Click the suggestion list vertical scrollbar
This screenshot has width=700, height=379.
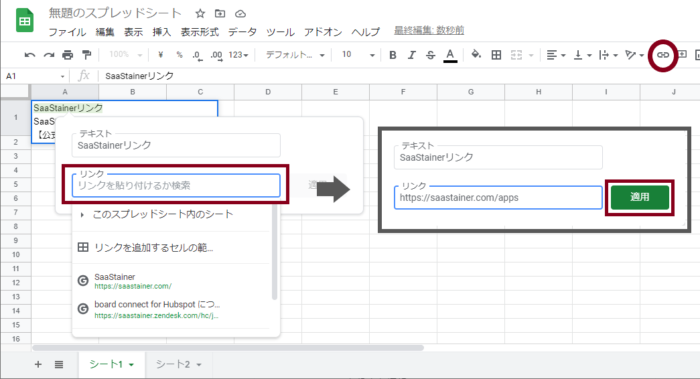click(274, 252)
